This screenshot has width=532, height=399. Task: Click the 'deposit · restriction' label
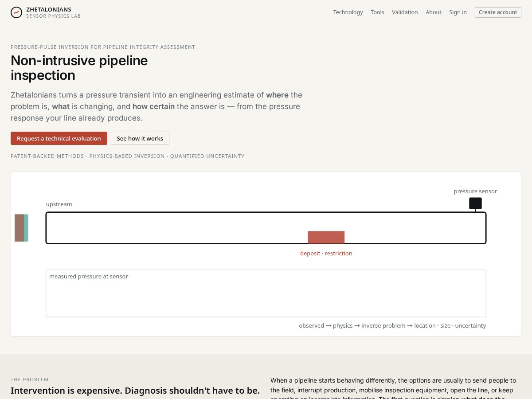(x=326, y=253)
